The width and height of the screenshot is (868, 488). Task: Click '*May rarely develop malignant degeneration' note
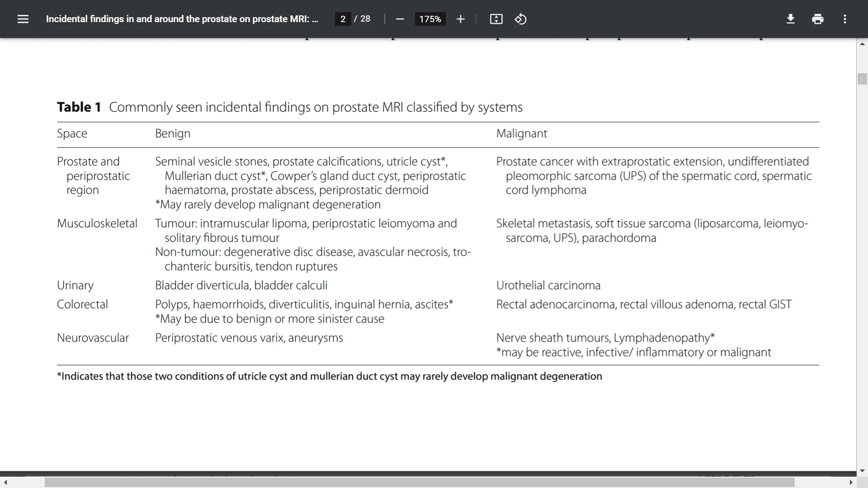click(x=268, y=204)
